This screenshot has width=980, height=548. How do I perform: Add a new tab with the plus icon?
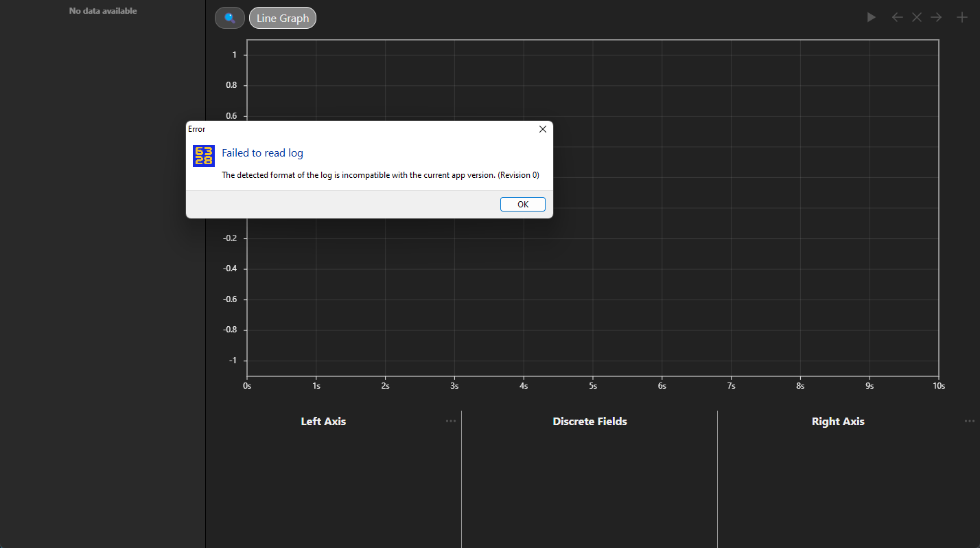pyautogui.click(x=961, y=17)
